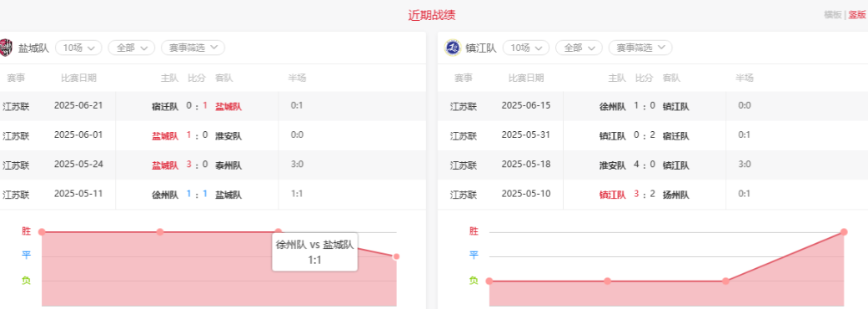Click 江苏联 league in the 2025-06-15 row
This screenshot has width=868, height=309.
tap(464, 107)
